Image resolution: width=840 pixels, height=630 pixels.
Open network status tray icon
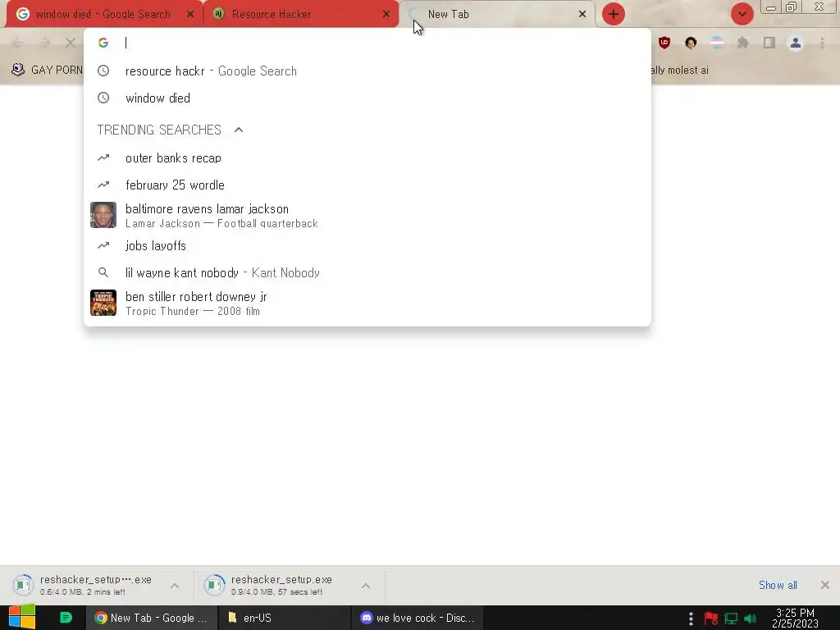[x=731, y=619]
